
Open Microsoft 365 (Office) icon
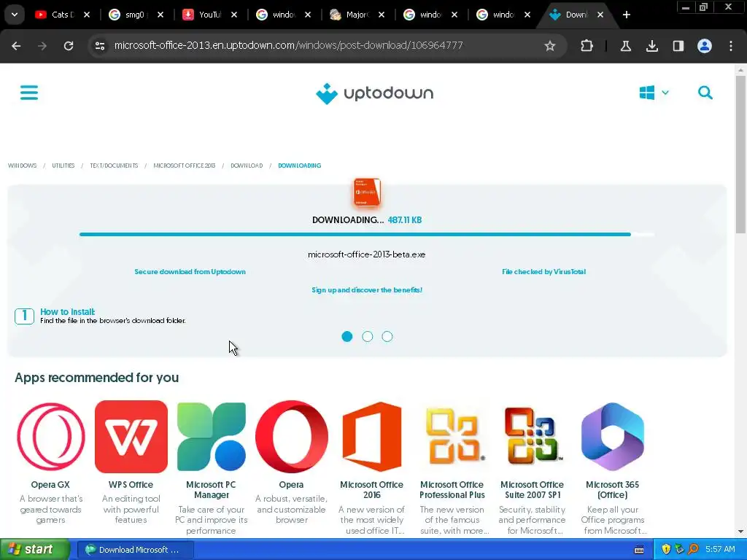613,437
